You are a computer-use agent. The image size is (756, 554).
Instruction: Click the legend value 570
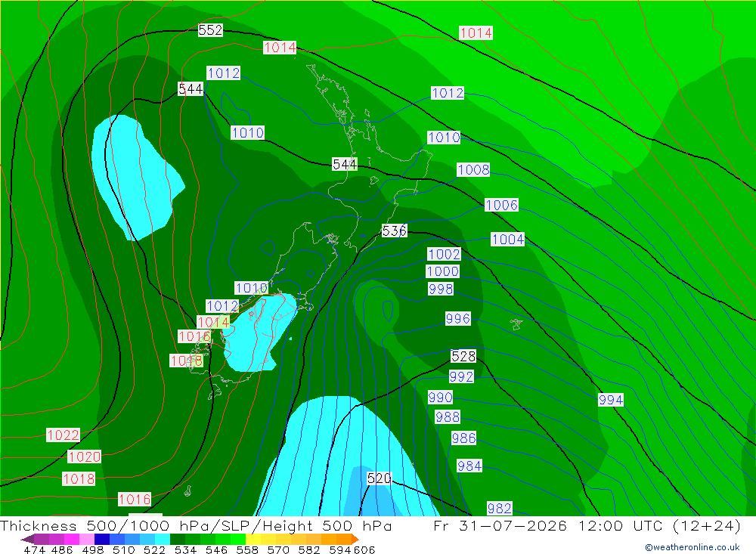click(x=278, y=549)
